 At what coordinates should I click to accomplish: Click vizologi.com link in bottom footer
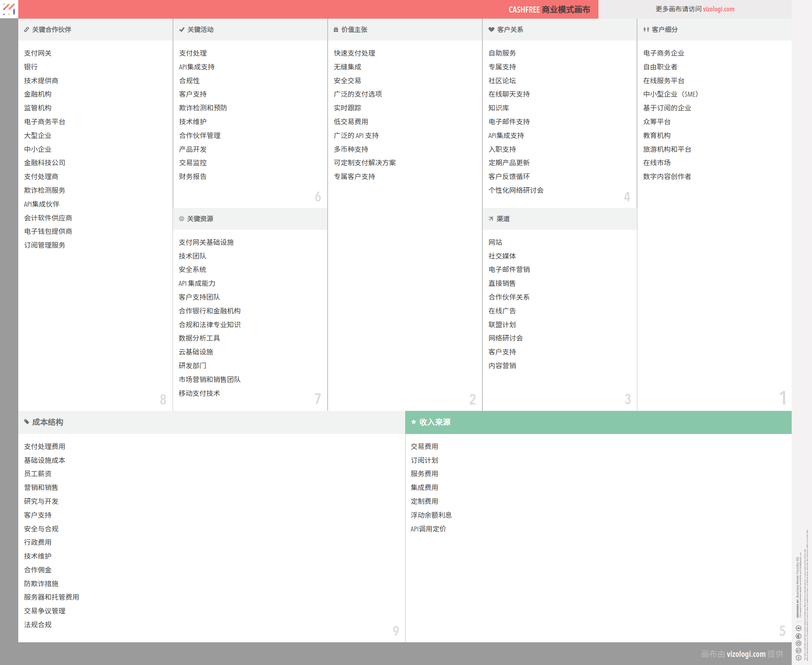(x=746, y=654)
